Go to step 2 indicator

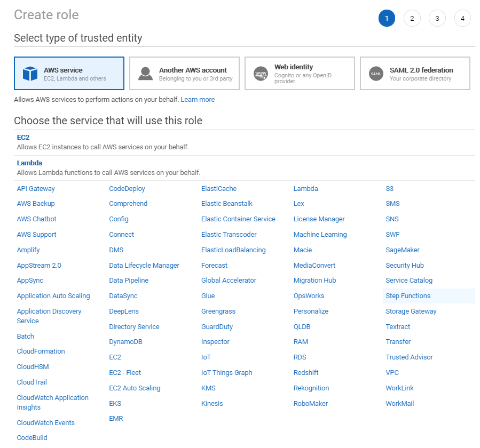(x=412, y=18)
